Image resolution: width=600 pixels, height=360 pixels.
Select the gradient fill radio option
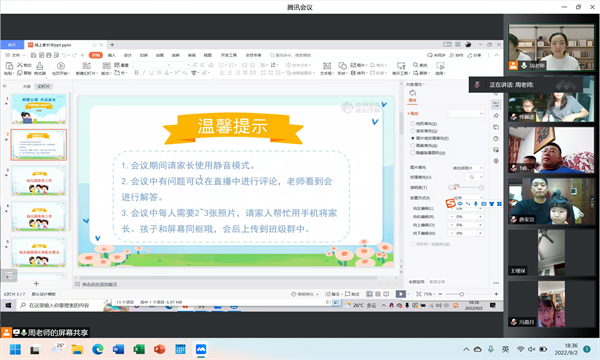coord(412,131)
